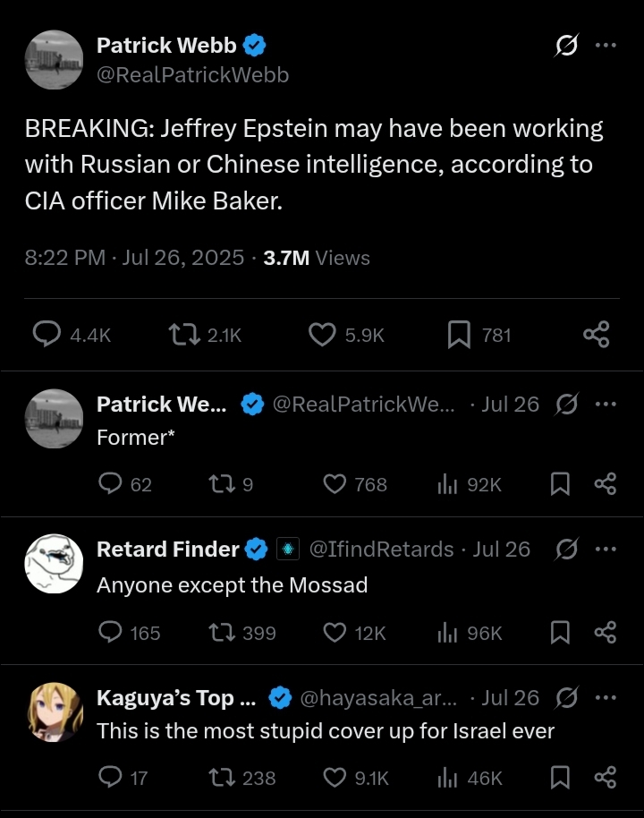Open more options on the "Former*" reply
Viewport: 644px width, 818px height.
coord(606,405)
